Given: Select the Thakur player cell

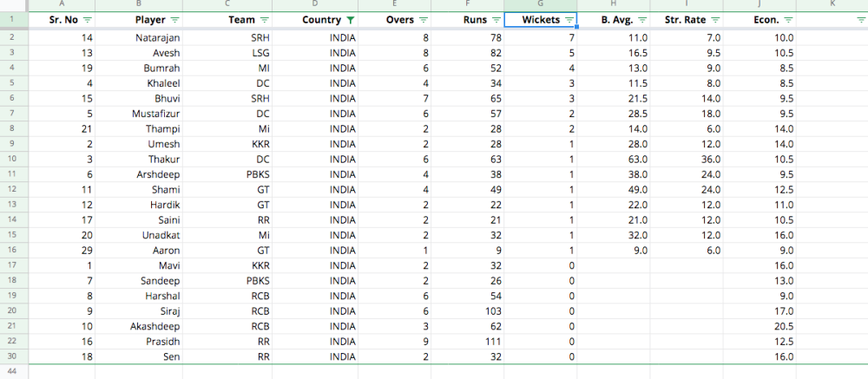Looking at the screenshot, I should click(x=138, y=160).
